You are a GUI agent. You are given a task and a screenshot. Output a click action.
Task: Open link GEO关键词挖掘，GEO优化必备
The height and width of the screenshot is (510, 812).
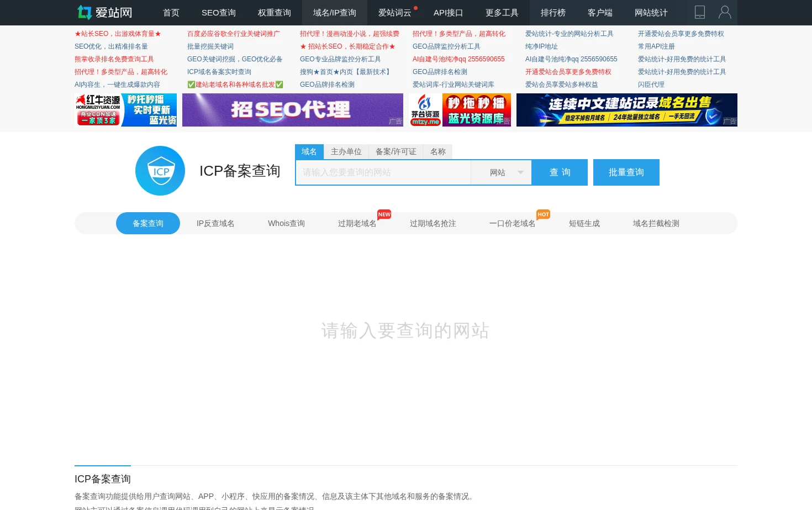pos(235,59)
